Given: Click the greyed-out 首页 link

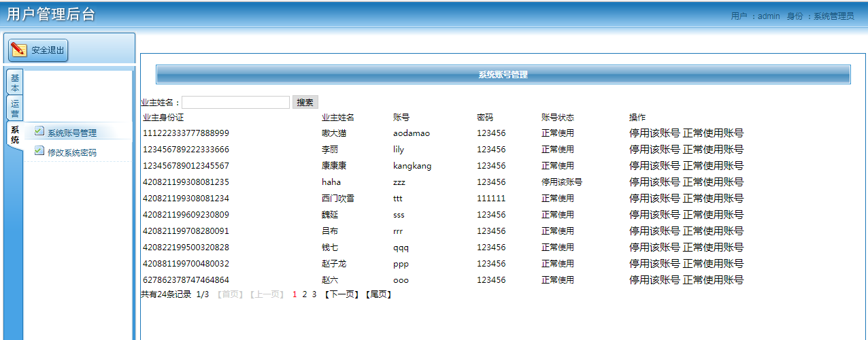Looking at the screenshot, I should click(x=229, y=294).
